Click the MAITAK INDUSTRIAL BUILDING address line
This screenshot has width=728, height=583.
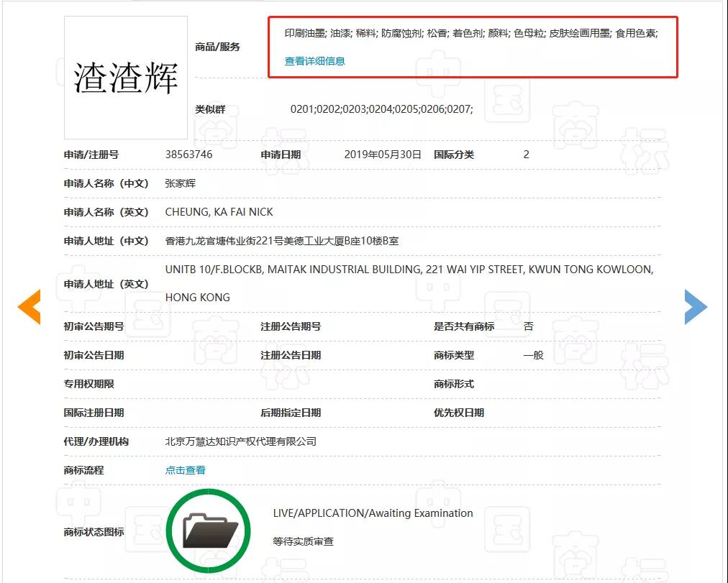pyautogui.click(x=409, y=270)
